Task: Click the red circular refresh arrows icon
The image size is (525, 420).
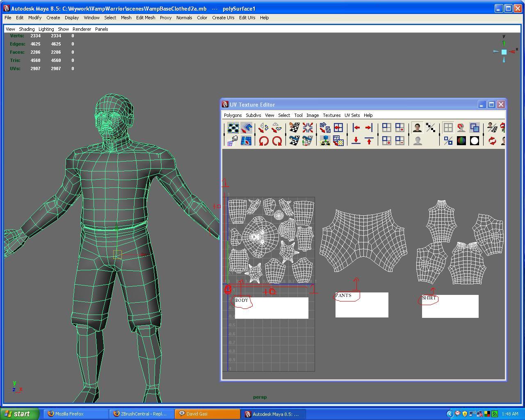Action: pyautogui.click(x=492, y=141)
